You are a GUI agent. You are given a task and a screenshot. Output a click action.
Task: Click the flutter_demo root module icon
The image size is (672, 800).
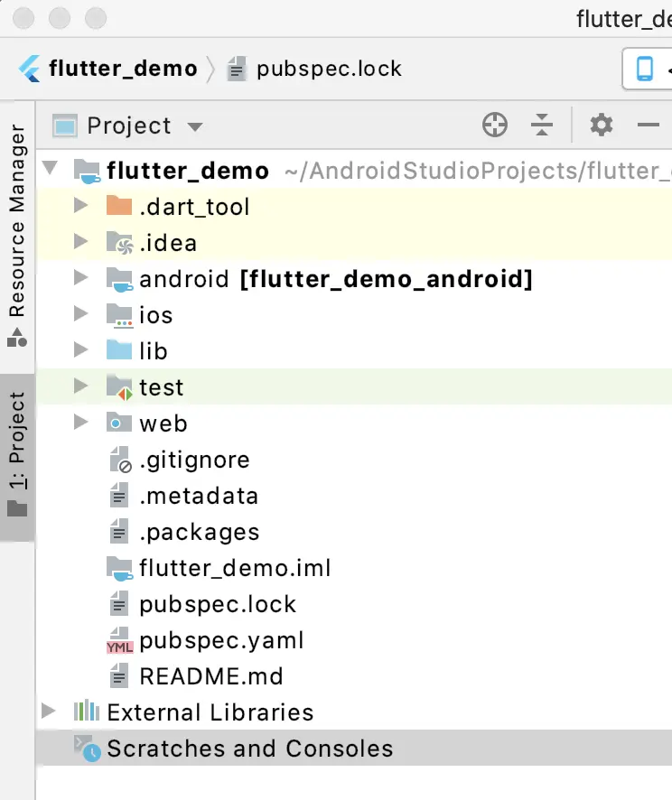pyautogui.click(x=88, y=171)
